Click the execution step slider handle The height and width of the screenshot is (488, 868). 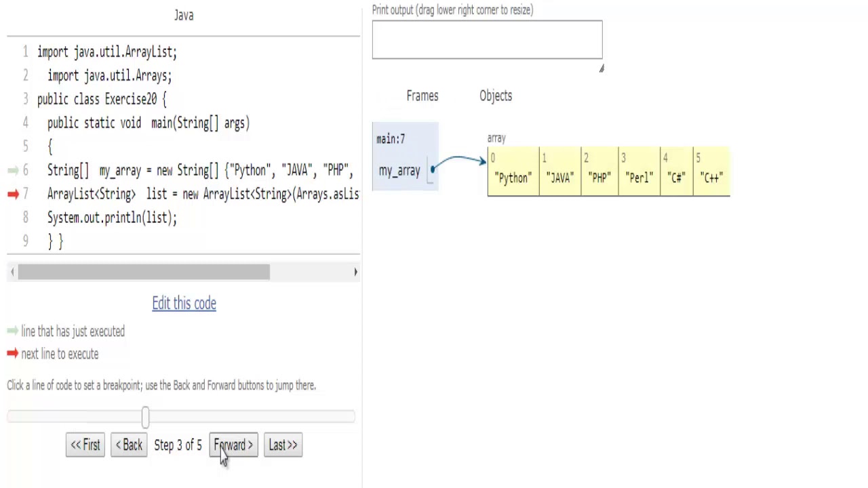pyautogui.click(x=145, y=417)
